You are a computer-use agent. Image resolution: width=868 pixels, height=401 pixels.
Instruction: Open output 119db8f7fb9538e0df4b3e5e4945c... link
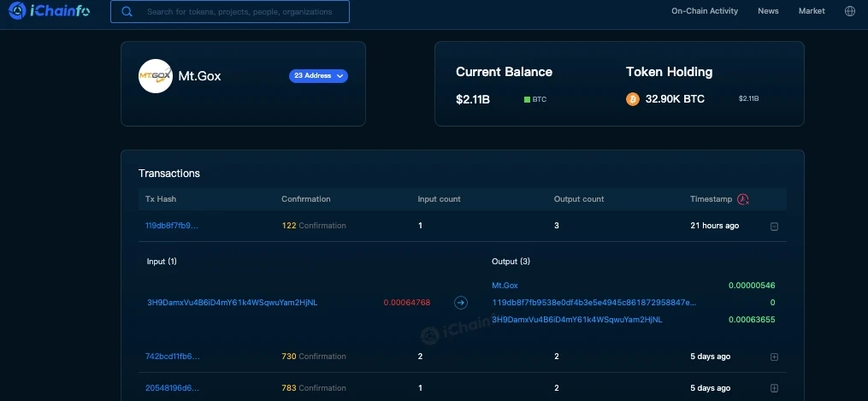tap(594, 303)
